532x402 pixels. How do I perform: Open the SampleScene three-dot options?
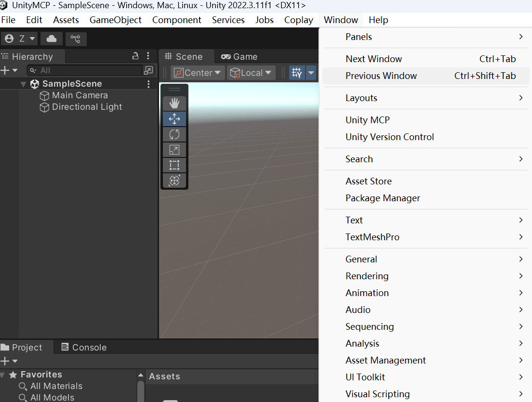(x=148, y=84)
